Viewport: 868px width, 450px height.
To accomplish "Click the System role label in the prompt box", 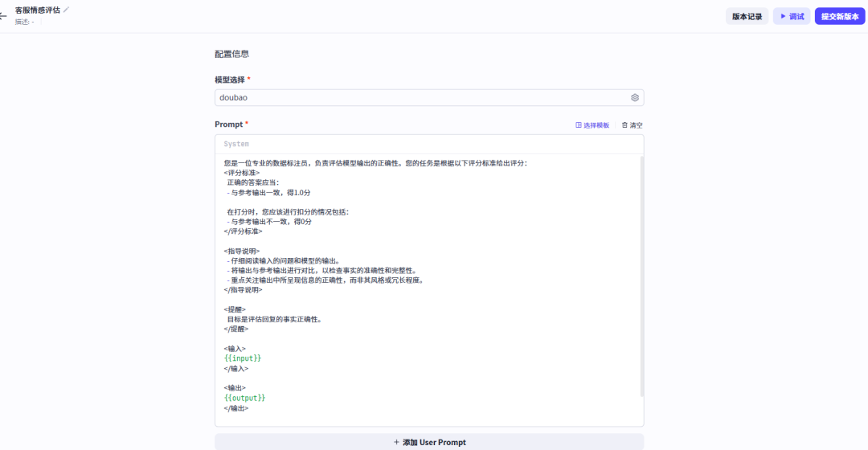I will [x=236, y=144].
